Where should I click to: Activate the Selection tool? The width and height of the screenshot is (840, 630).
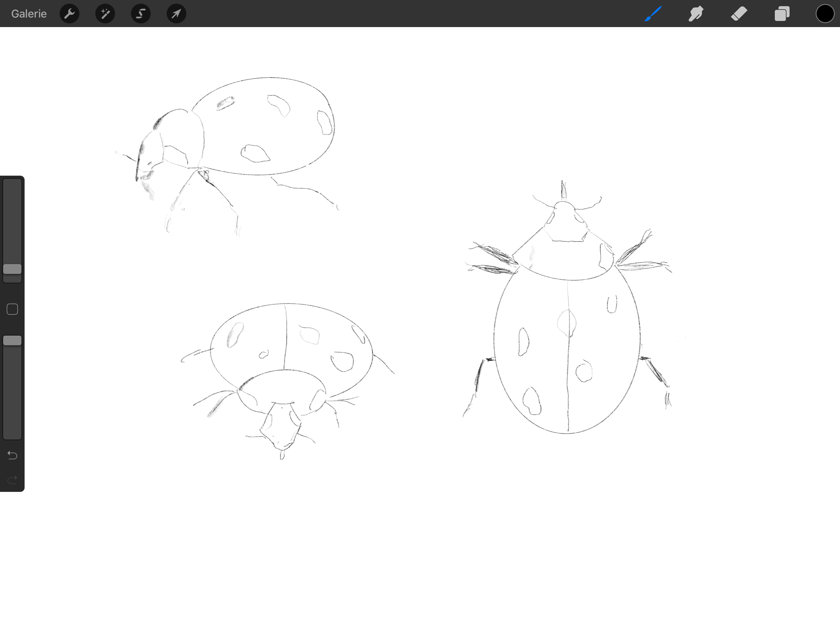click(x=141, y=14)
